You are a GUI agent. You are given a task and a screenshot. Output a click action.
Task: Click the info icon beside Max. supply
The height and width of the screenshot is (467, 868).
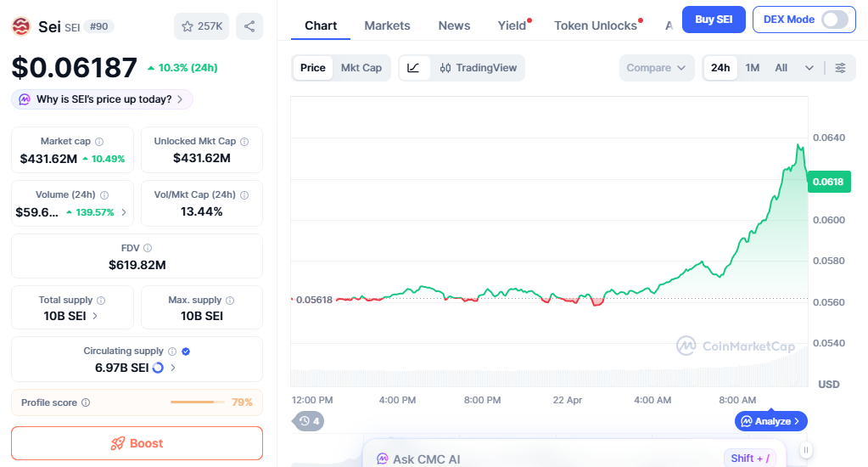230,301
